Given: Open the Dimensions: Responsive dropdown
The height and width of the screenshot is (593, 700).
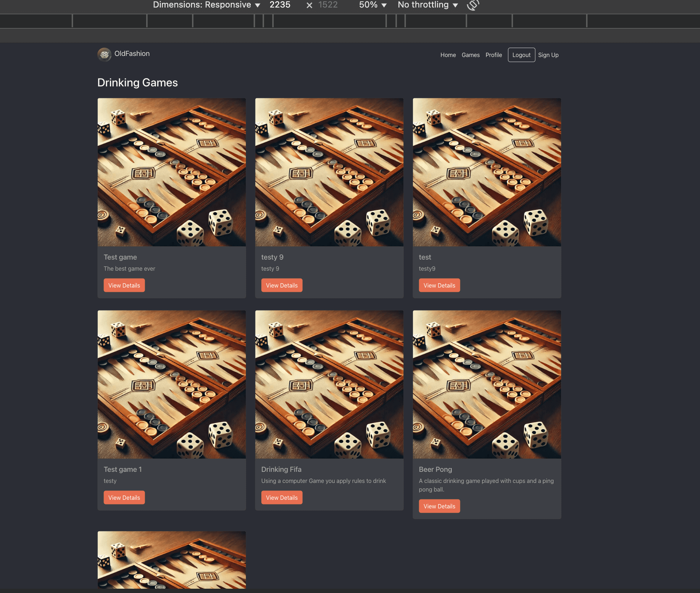Looking at the screenshot, I should (206, 5).
